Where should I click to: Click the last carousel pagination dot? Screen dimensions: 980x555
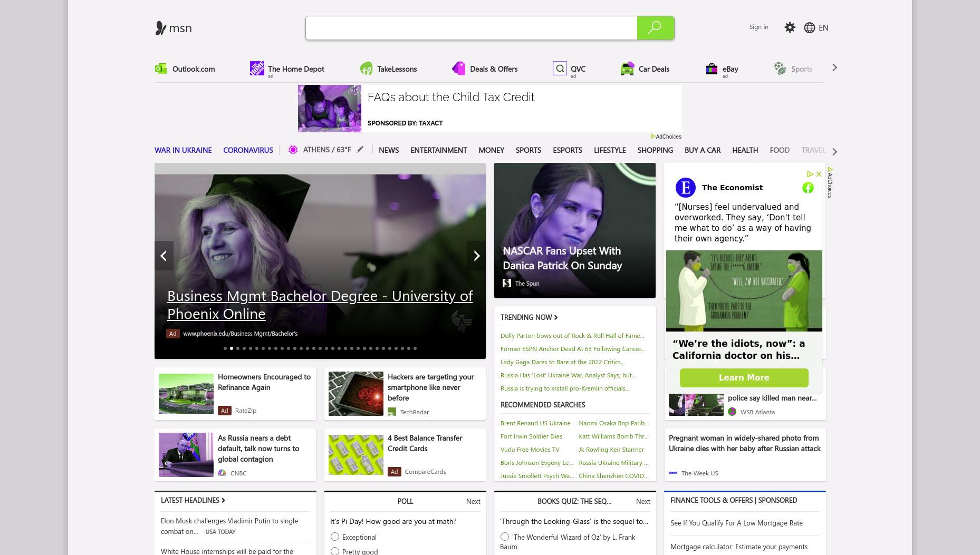pyautogui.click(x=415, y=348)
